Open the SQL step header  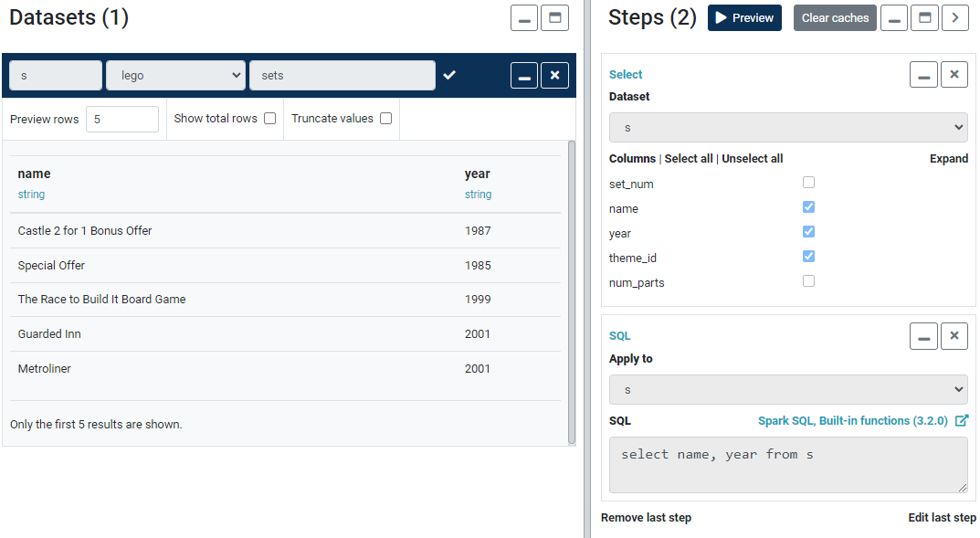pos(619,336)
